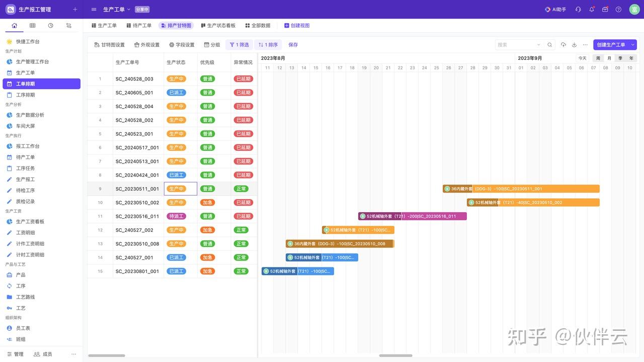Expand the more options ellipsis menu
The width and height of the screenshot is (644, 362).
coord(585,44)
